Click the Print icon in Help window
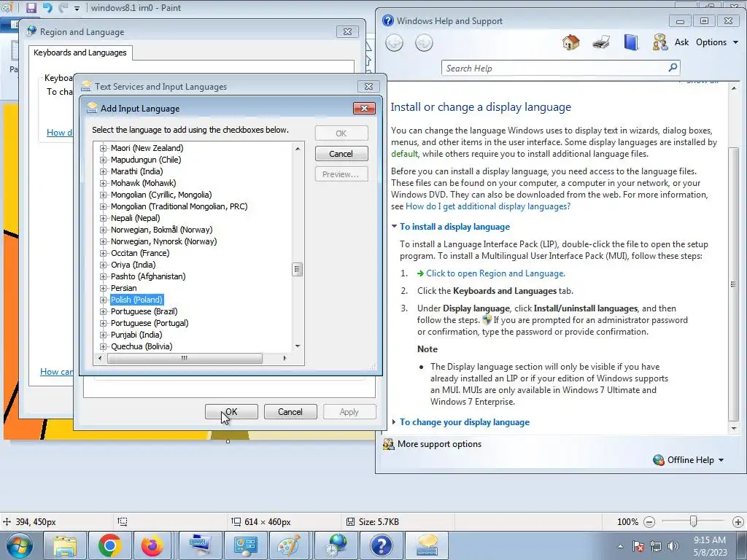 point(601,42)
